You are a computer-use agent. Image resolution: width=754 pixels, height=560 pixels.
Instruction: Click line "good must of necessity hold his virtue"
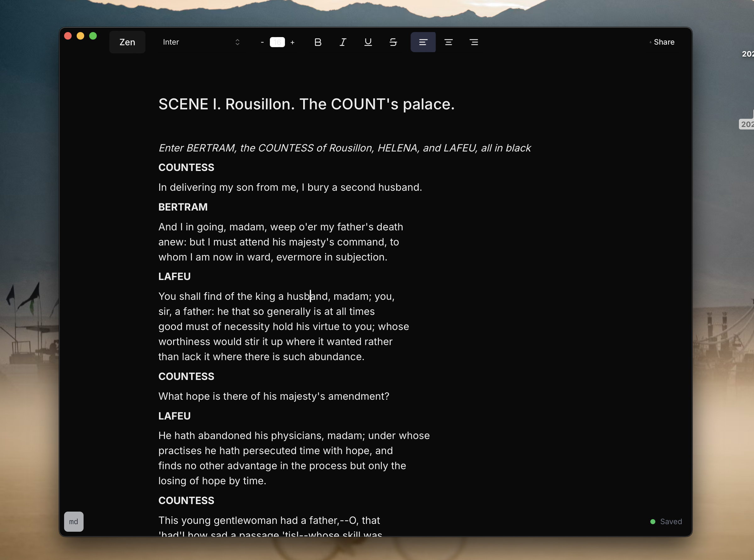click(x=284, y=327)
